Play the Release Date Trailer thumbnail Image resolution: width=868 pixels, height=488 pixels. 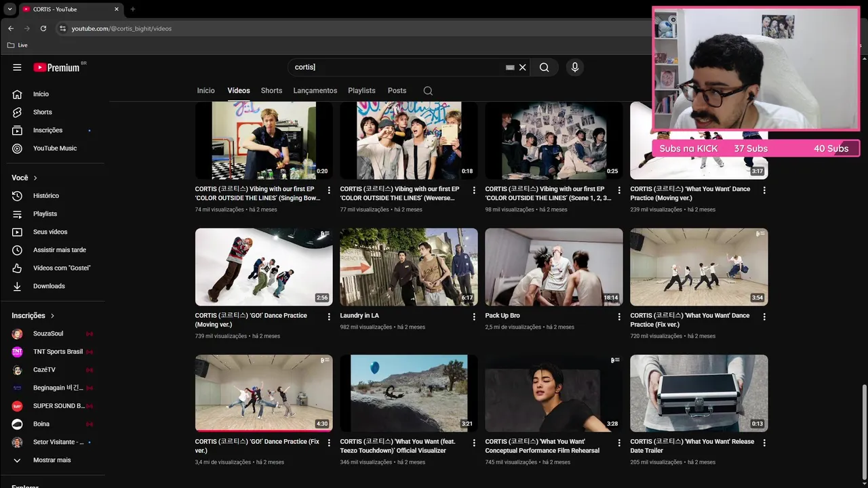699,393
